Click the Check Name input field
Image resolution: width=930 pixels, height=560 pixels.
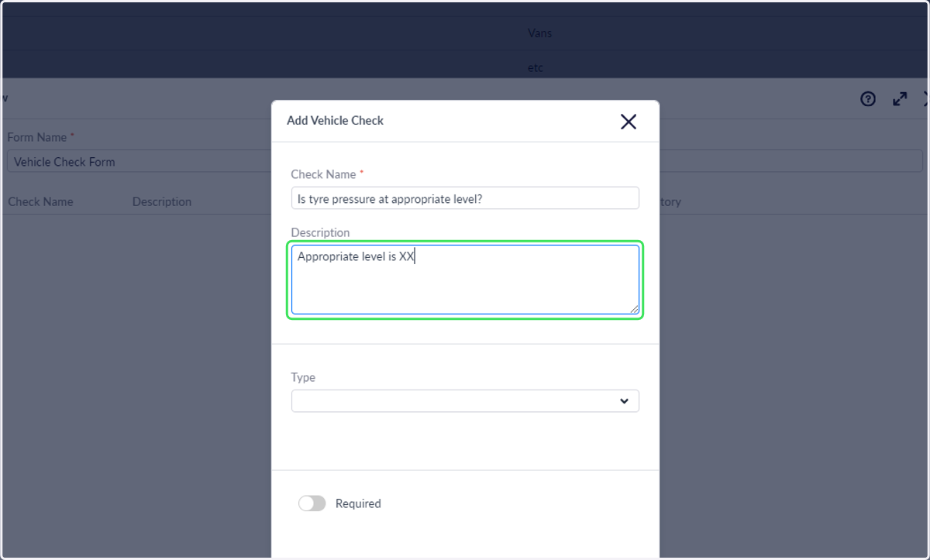point(465,198)
